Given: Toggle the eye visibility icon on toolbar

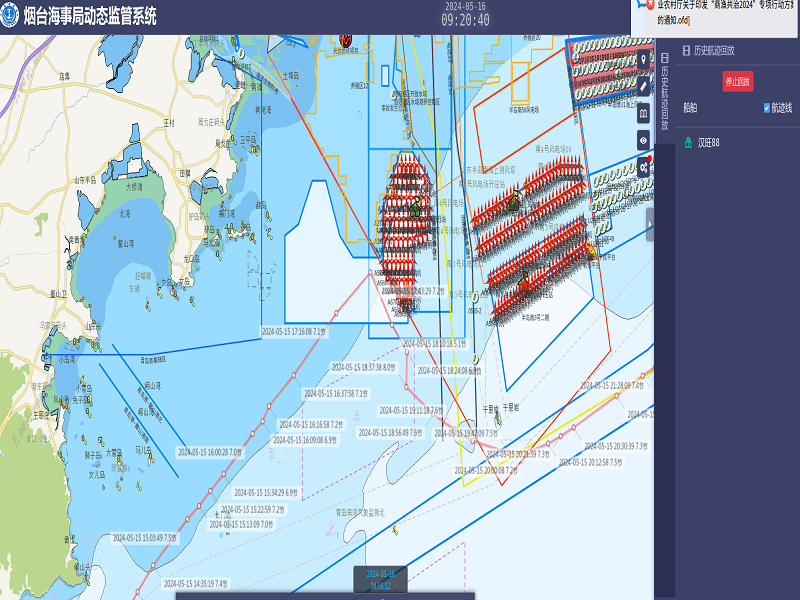Looking at the screenshot, I should [x=645, y=141].
